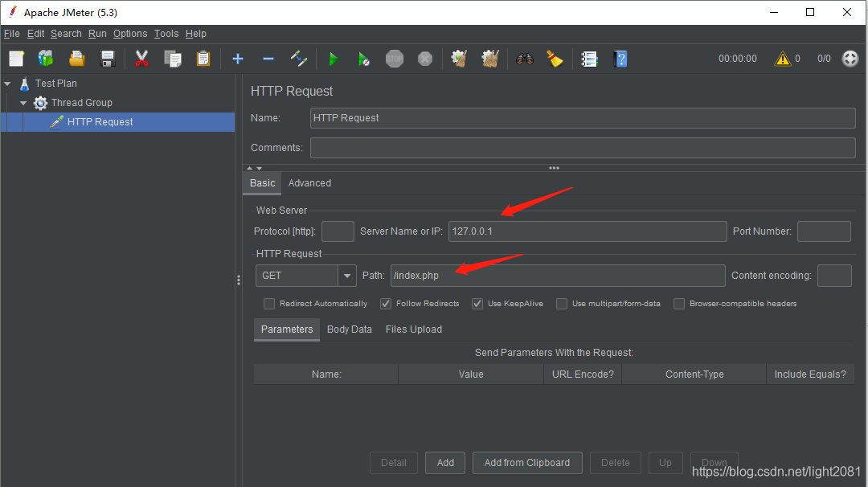Screen dimensions: 868x487
Task: Save the test plan with floppy icon
Action: [108, 59]
